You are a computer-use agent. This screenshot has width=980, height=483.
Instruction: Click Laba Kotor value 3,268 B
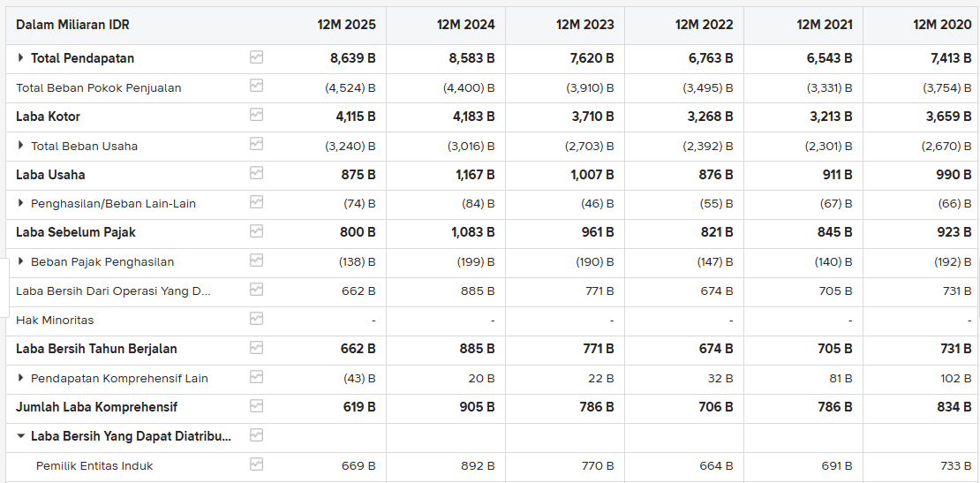[711, 117]
